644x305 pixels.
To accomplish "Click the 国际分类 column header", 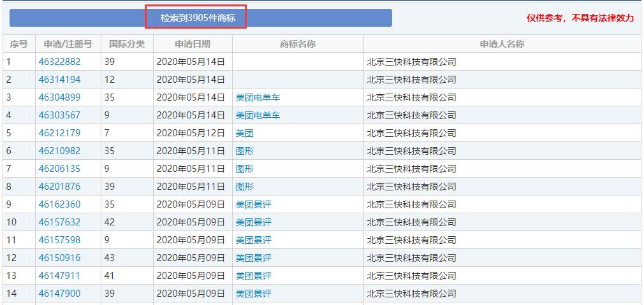I will [x=127, y=44].
